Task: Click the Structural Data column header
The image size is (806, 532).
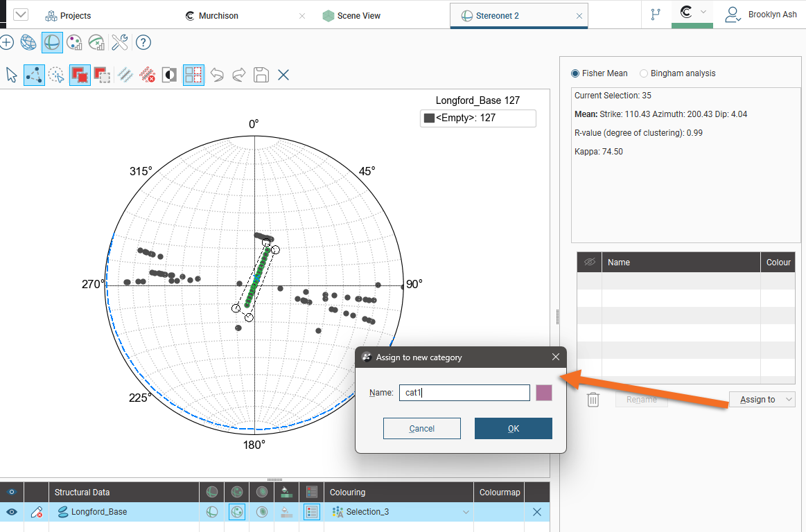Action: click(x=124, y=493)
